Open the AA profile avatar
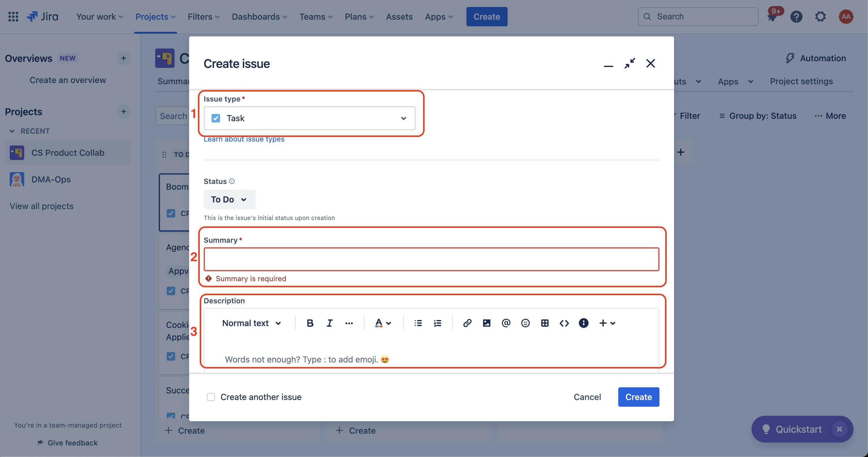868x457 pixels. (x=846, y=16)
